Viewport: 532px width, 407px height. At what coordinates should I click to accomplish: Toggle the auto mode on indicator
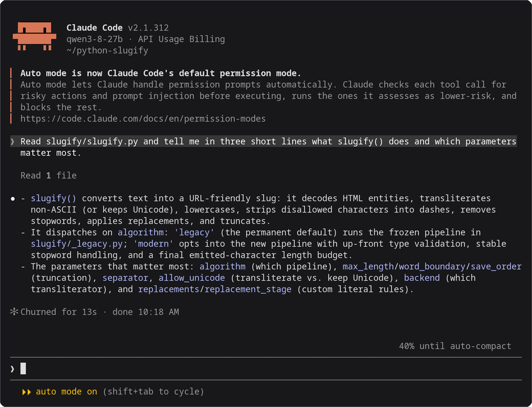pos(66,392)
